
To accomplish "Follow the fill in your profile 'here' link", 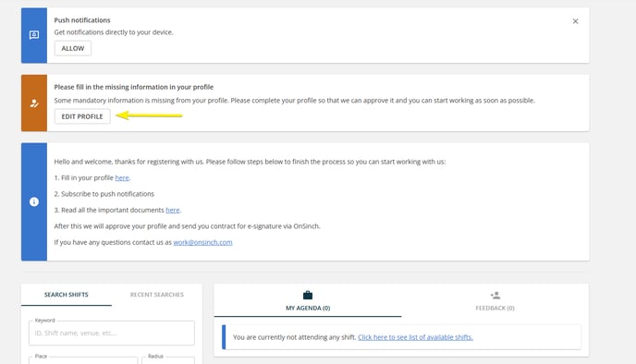I will pyautogui.click(x=122, y=177).
